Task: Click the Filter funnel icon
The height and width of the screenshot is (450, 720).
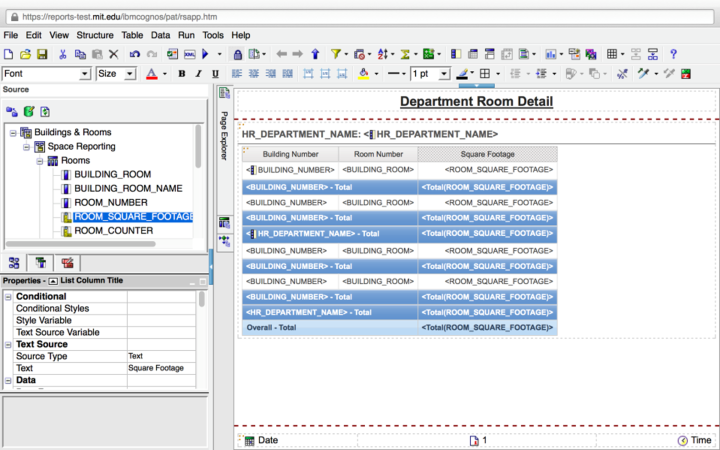Action: (x=335, y=54)
